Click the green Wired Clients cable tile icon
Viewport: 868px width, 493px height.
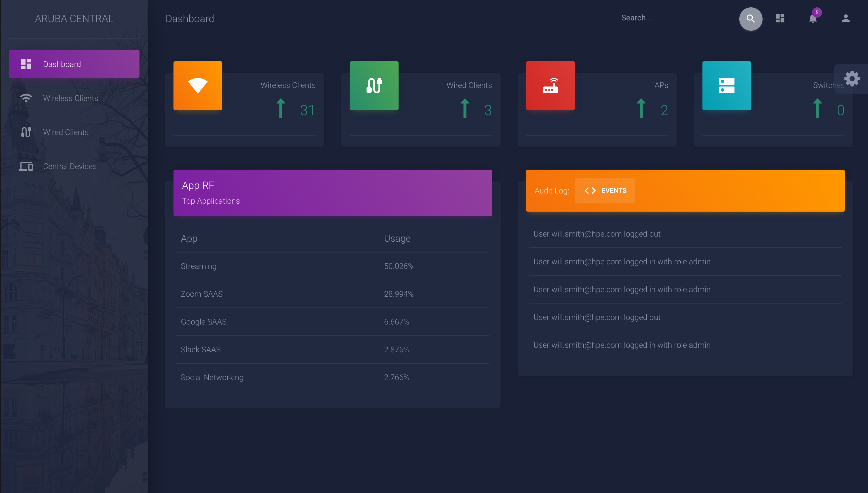click(x=374, y=85)
